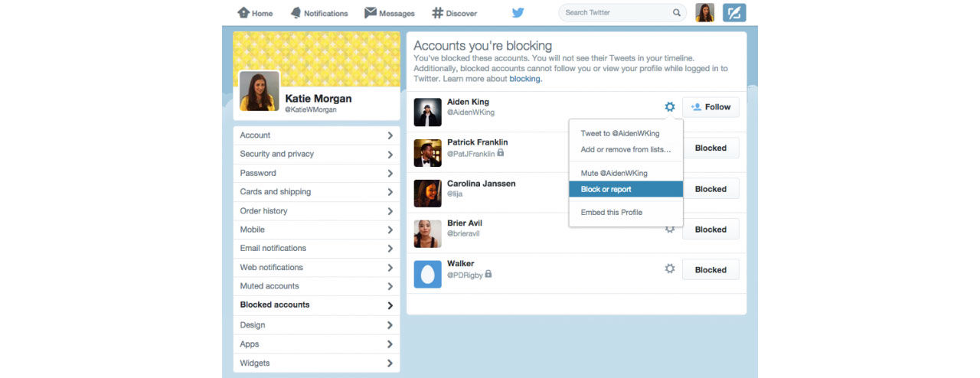The image size is (980, 378).
Task: Follow Aiden King
Action: (x=710, y=107)
